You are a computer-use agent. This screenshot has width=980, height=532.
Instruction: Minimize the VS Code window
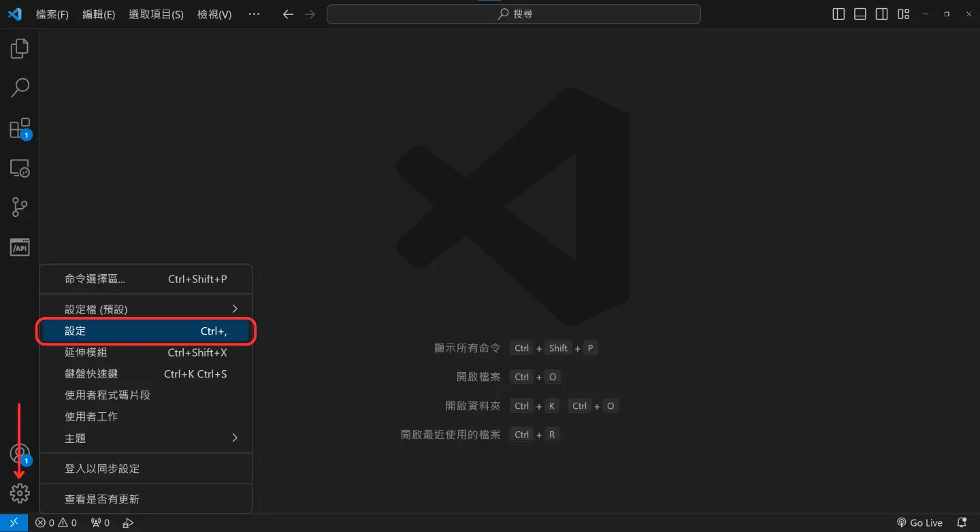(925, 14)
